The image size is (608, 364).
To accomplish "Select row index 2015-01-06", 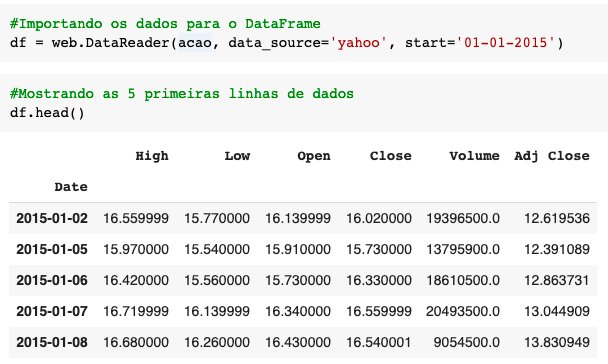I will (x=52, y=280).
